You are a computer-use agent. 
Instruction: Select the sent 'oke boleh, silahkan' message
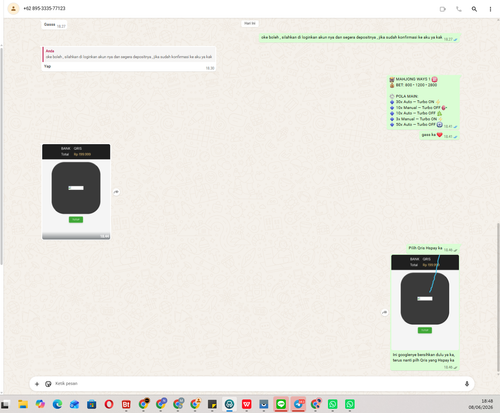[x=360, y=38]
